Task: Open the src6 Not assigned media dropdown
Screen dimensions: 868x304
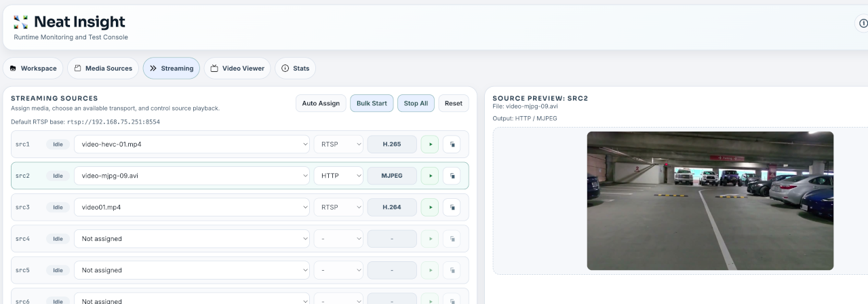Action: 192,299
